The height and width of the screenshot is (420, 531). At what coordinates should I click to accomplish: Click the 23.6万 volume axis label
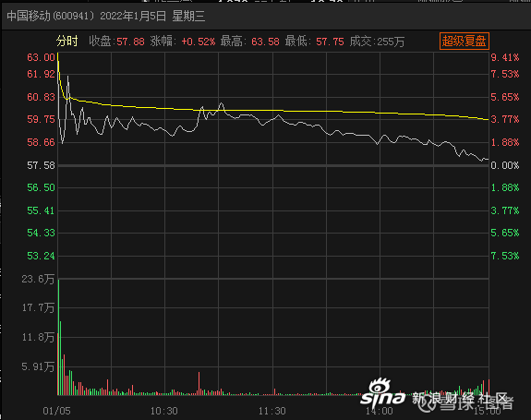[38, 279]
